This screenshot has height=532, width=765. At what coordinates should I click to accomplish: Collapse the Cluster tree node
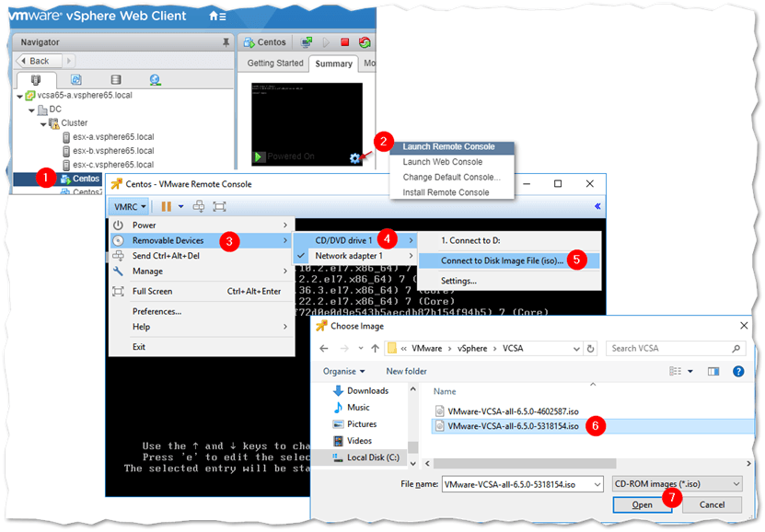(x=43, y=124)
